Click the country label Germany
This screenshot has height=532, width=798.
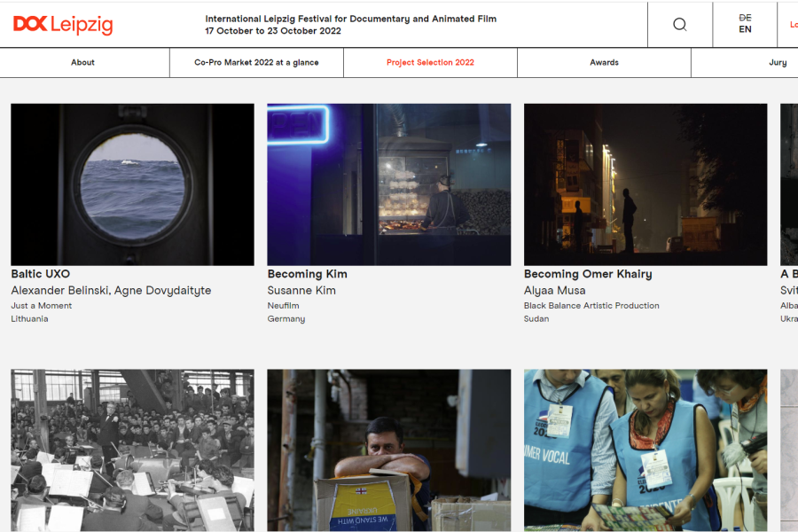pyautogui.click(x=286, y=319)
